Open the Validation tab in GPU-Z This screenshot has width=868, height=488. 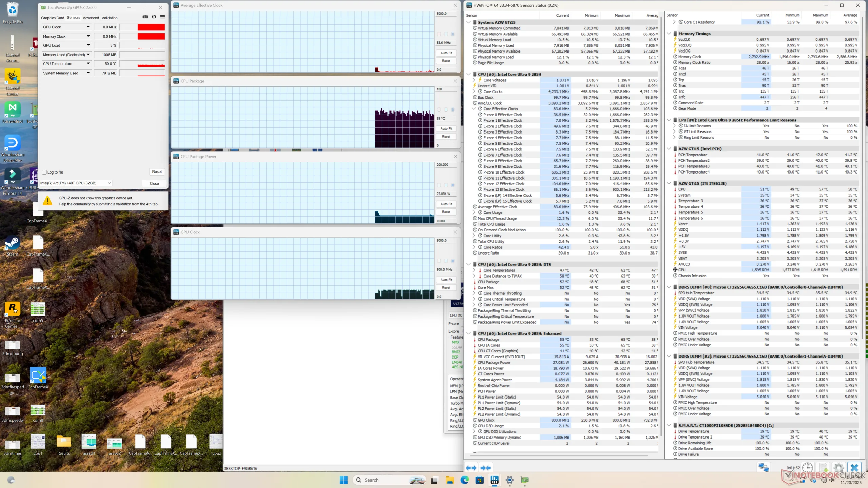110,18
